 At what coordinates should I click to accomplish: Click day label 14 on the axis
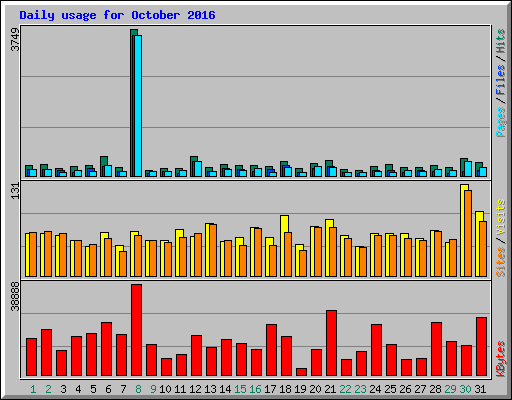225,389
